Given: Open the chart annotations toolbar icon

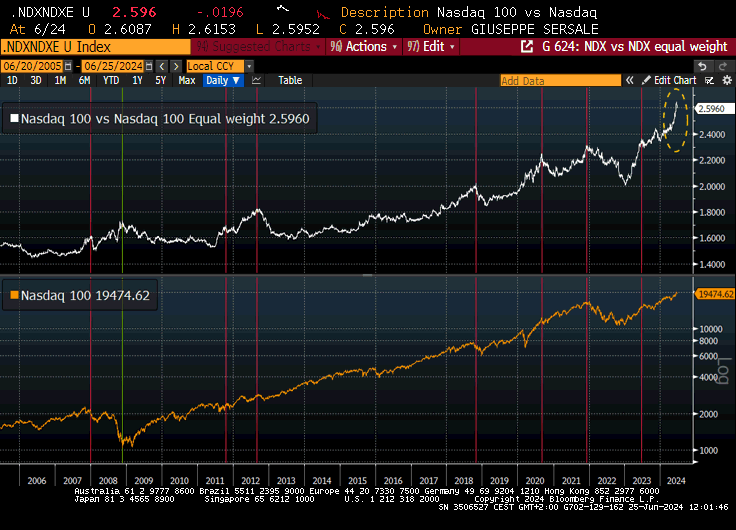Looking at the screenshot, I should click(710, 80).
